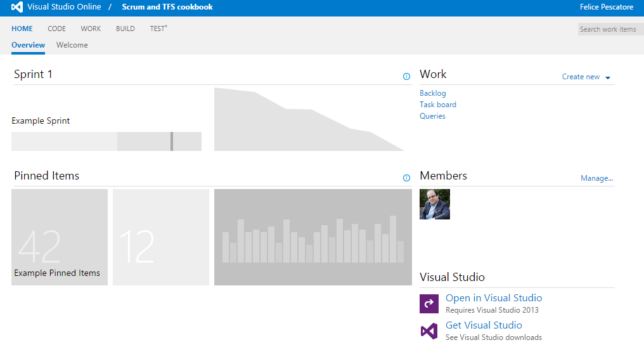Click the Example Sprint progress bar

106,141
